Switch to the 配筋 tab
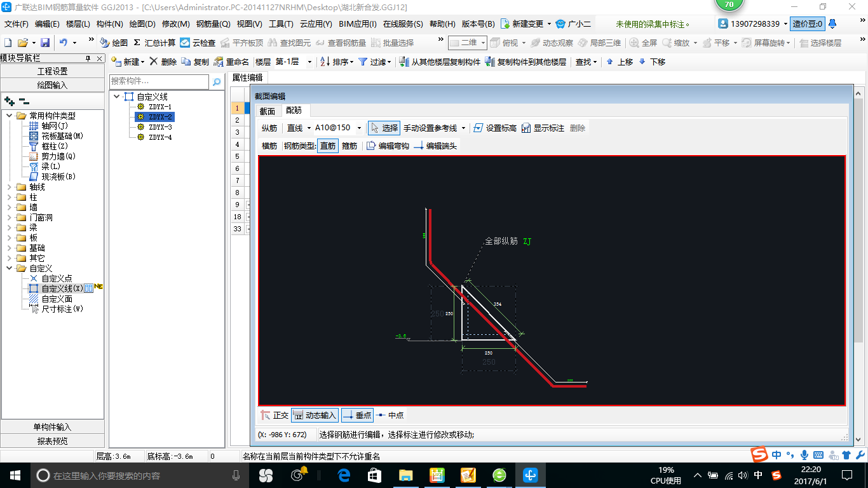Image resolution: width=868 pixels, height=488 pixels. pos(294,111)
